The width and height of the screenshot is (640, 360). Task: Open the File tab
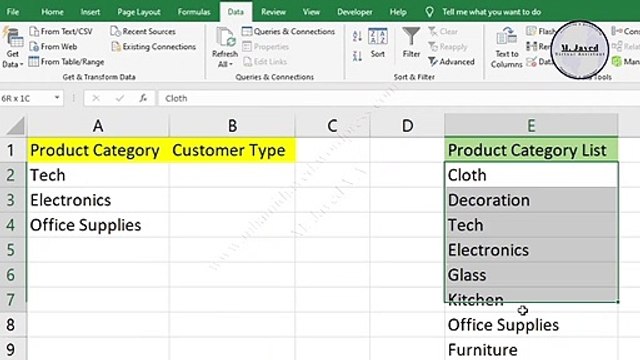tap(13, 12)
